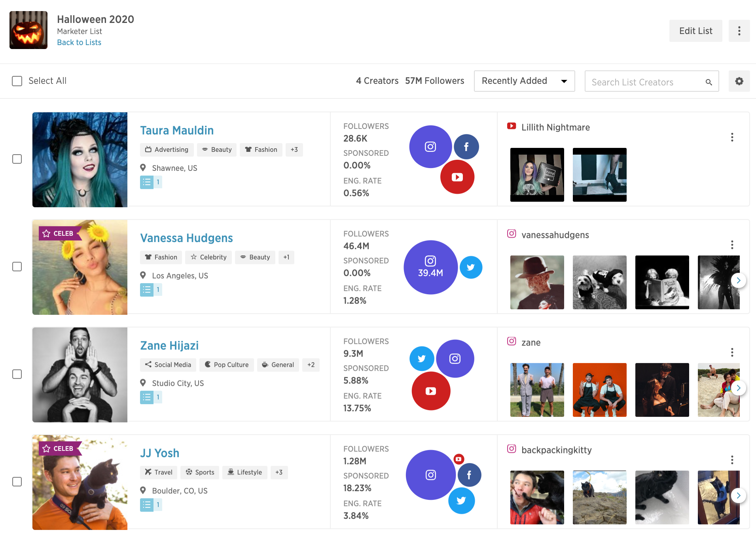Click Zane Hijazi's Twitter bubble
Screen dimensions: 756x537
pos(422,359)
